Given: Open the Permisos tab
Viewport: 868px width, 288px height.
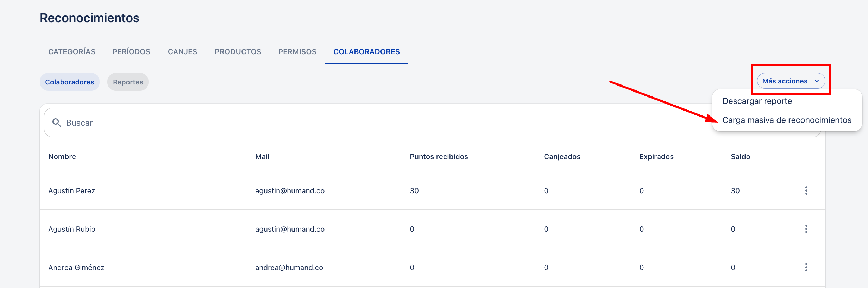Looking at the screenshot, I should [x=297, y=52].
